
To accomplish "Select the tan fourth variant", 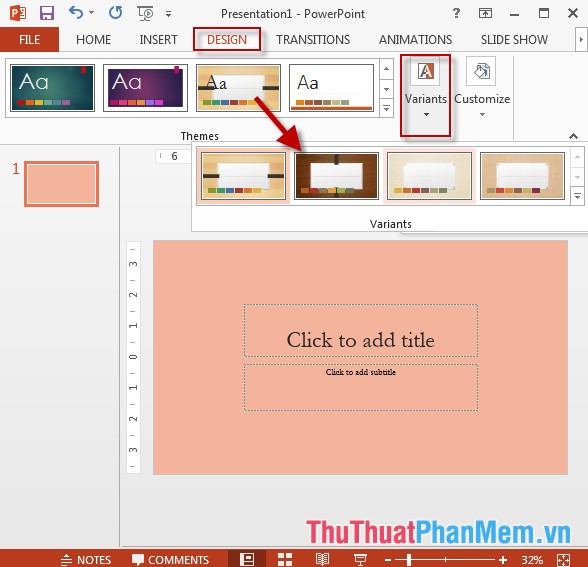I will click(x=522, y=176).
